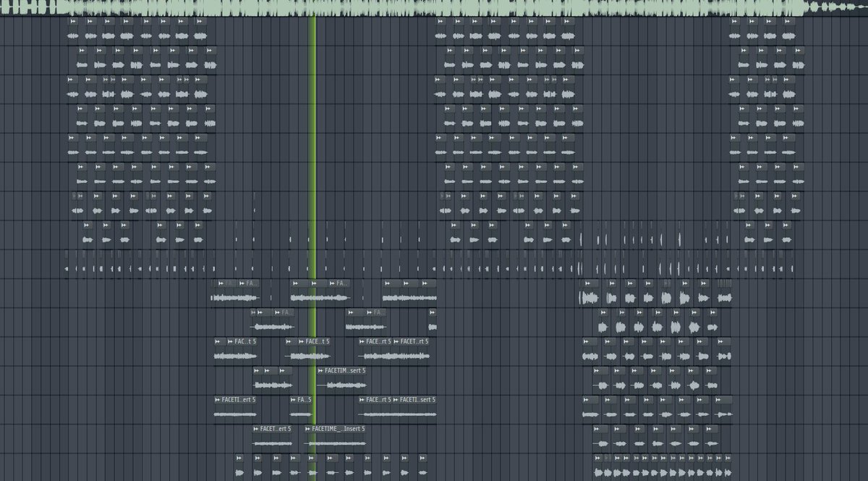Click the waveform overview bar at top
The image size is (868, 481).
tap(434, 7)
